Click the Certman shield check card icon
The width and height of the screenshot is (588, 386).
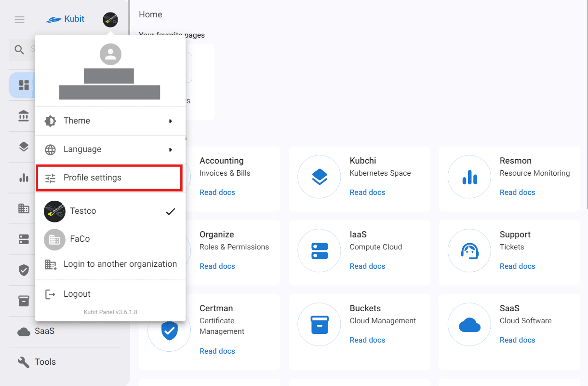(169, 330)
